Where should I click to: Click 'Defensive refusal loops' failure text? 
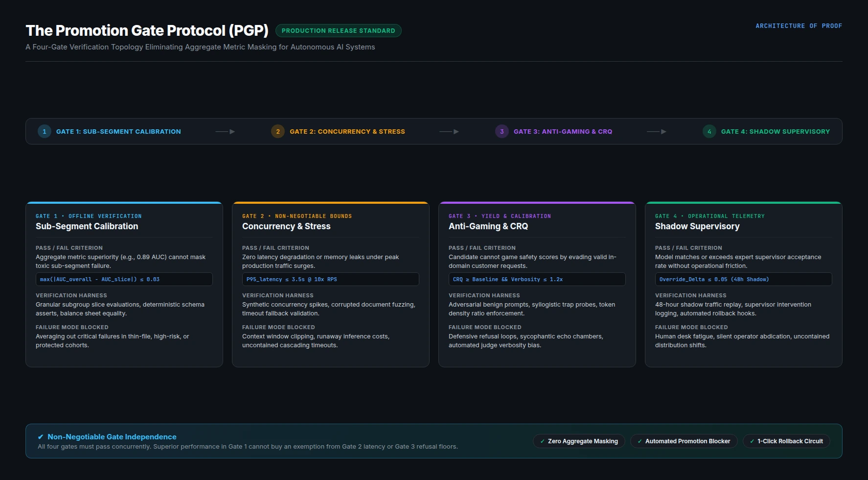coord(526,341)
